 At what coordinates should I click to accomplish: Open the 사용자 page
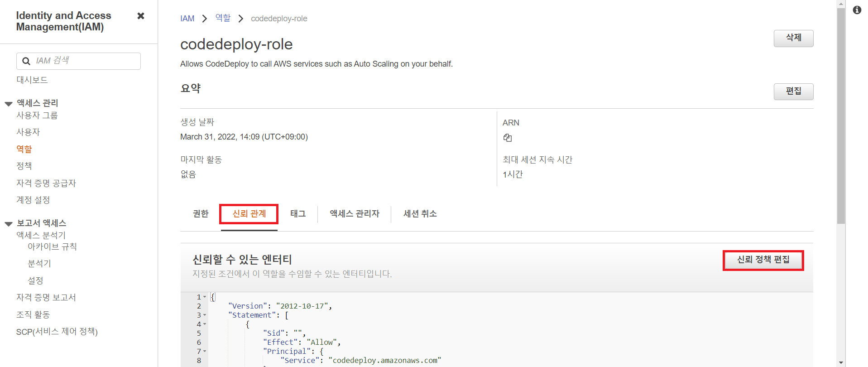pyautogui.click(x=28, y=132)
